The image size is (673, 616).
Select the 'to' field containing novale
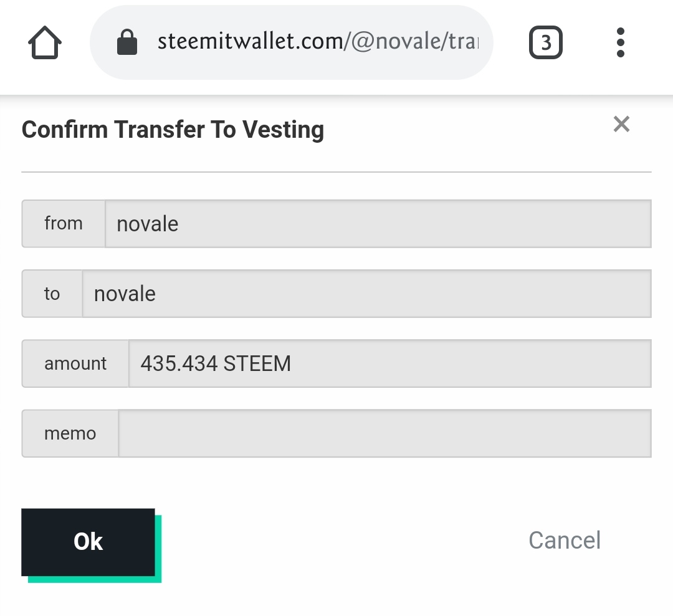pos(366,294)
